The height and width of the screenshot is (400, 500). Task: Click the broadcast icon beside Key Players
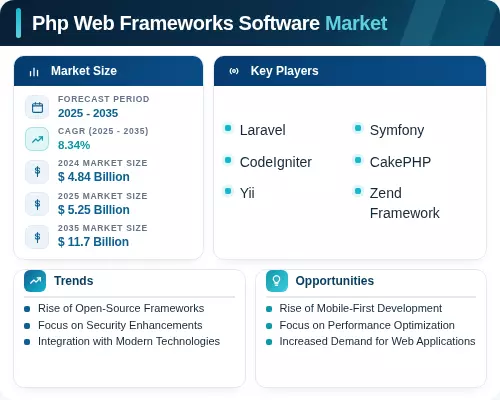pos(234,71)
